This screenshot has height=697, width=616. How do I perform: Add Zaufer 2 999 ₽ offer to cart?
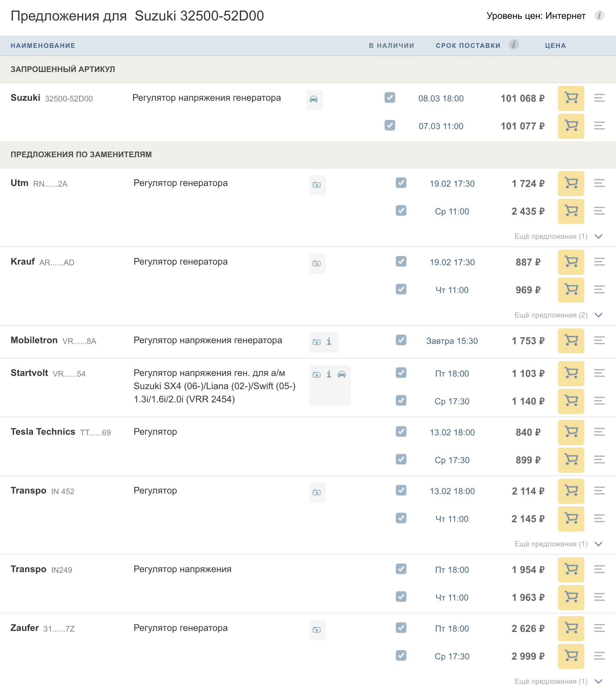pos(571,656)
